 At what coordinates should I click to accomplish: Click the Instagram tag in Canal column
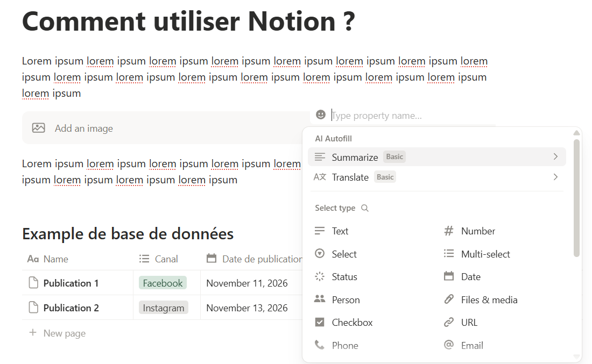click(164, 308)
